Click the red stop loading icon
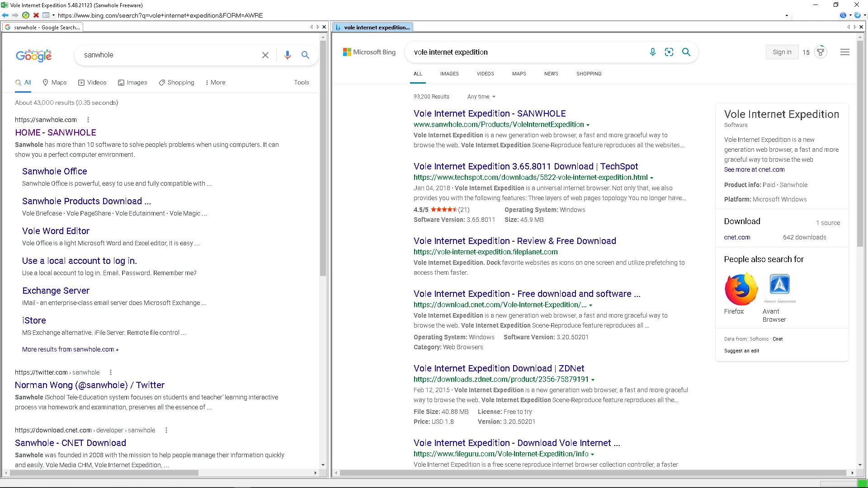Image resolution: width=868 pixels, height=488 pixels. [36, 15]
